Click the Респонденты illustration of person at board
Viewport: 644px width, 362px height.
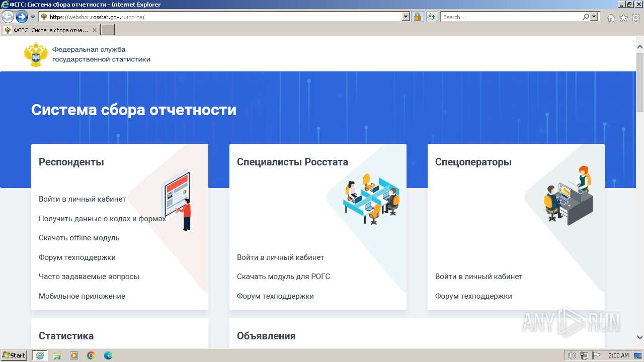click(x=177, y=200)
